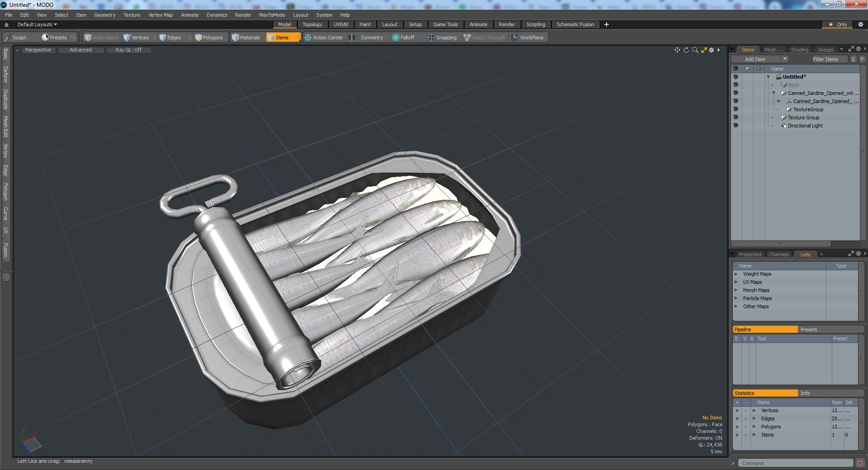Viewport: 868px width, 470px height.
Task: Click the Filter Items field
Action: point(829,59)
